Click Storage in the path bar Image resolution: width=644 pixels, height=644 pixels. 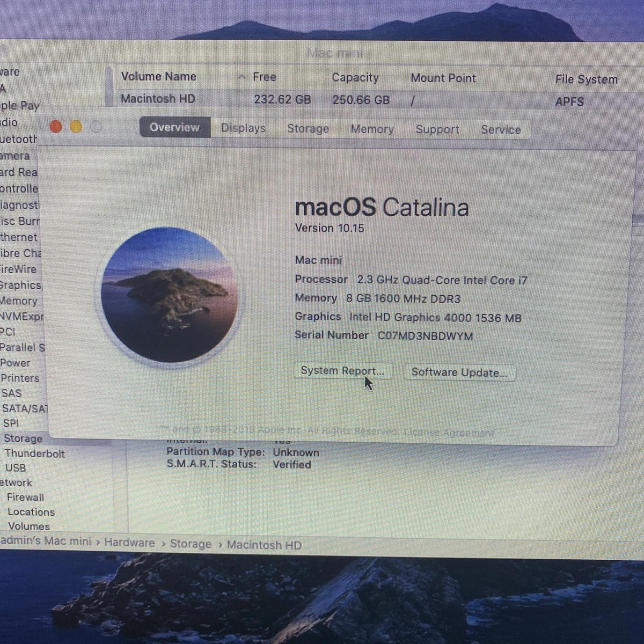click(191, 544)
